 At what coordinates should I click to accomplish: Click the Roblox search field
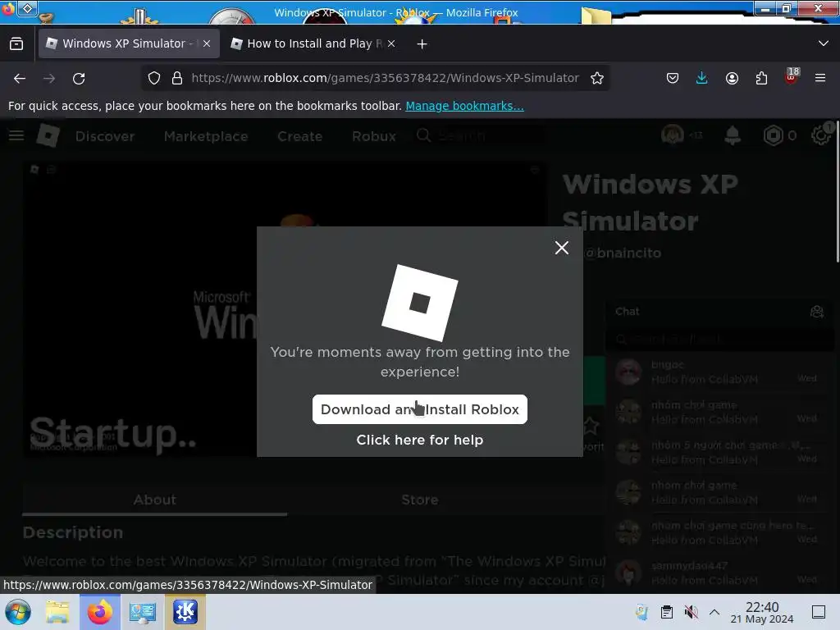479,136
